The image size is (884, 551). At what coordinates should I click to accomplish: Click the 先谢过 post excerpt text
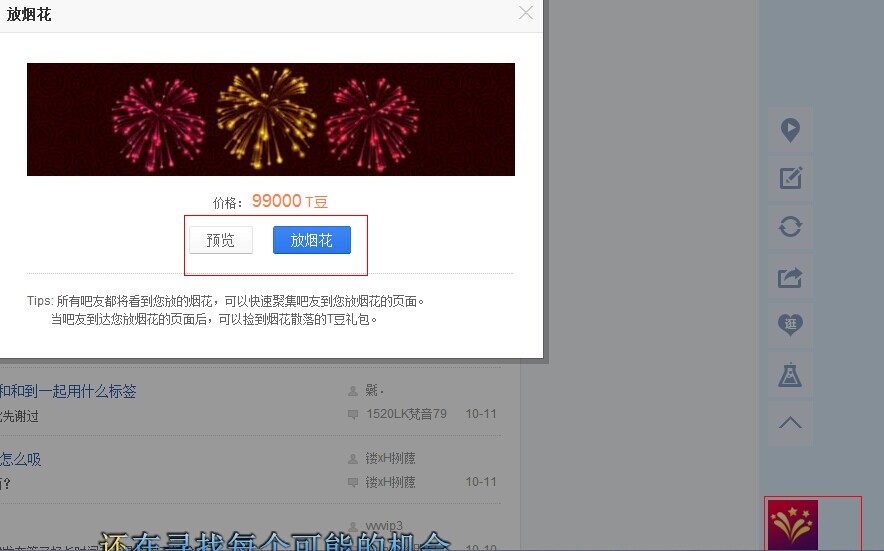(x=19, y=416)
